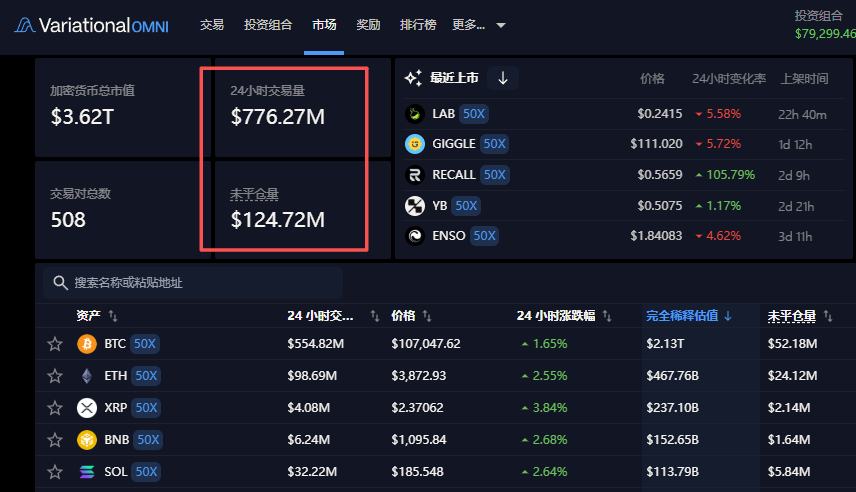This screenshot has width=856, height=492.
Task: Click the RECALL token icon
Action: [414, 175]
